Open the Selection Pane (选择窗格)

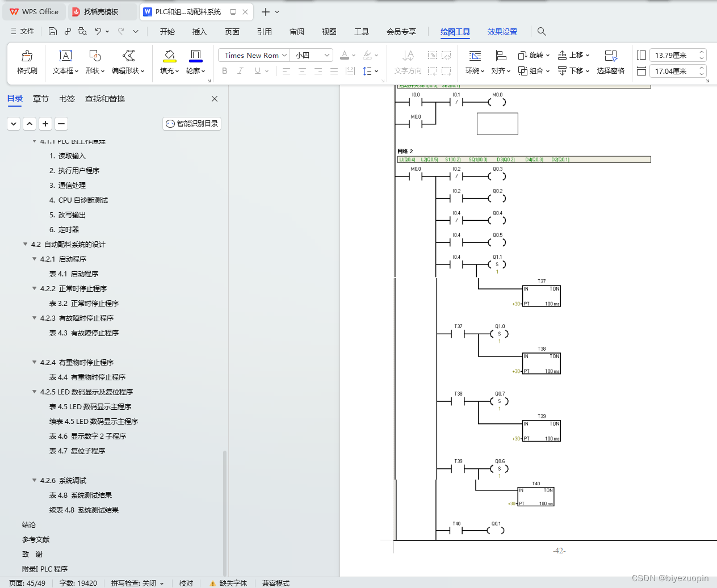611,62
